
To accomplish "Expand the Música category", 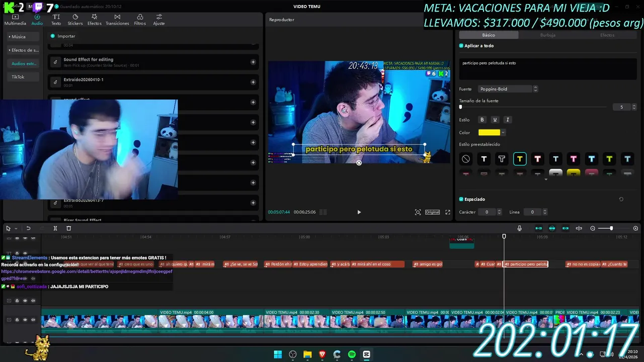I will (23, 37).
